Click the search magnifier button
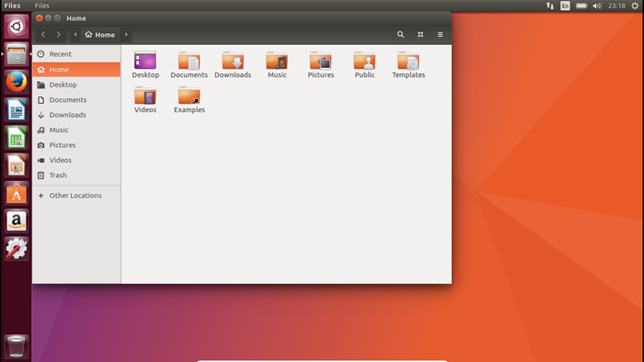This screenshot has width=644, height=362. pos(400,34)
